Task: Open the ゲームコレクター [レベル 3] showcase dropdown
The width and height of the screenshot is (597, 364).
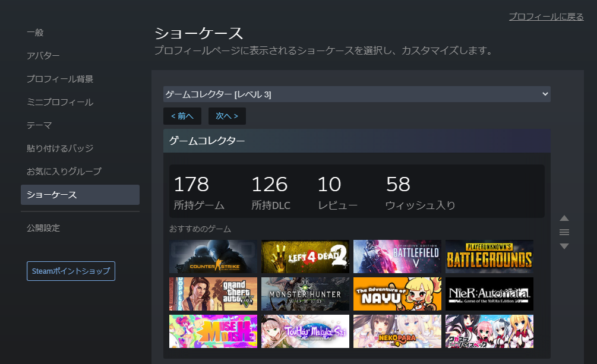Action: click(357, 94)
